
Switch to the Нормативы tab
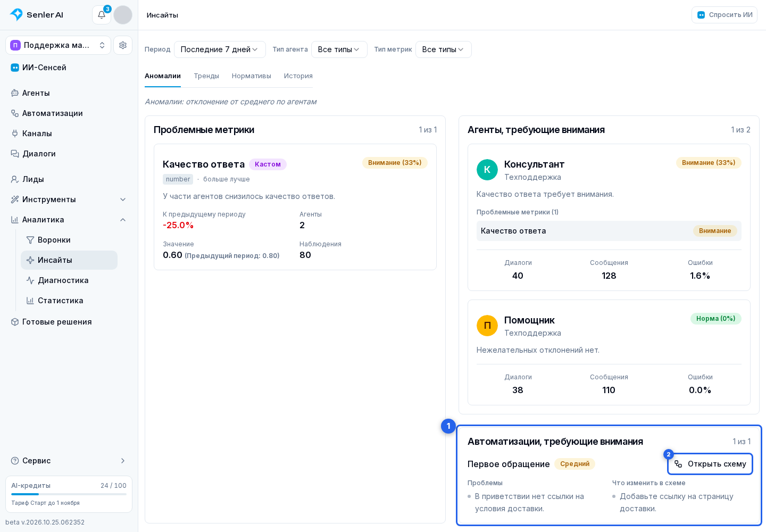252,76
